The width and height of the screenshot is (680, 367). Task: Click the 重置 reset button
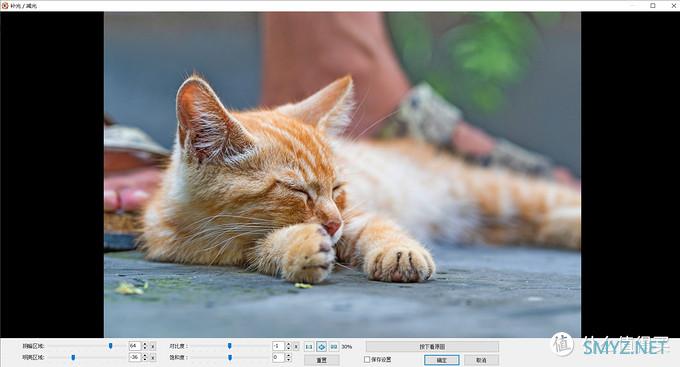[321, 360]
